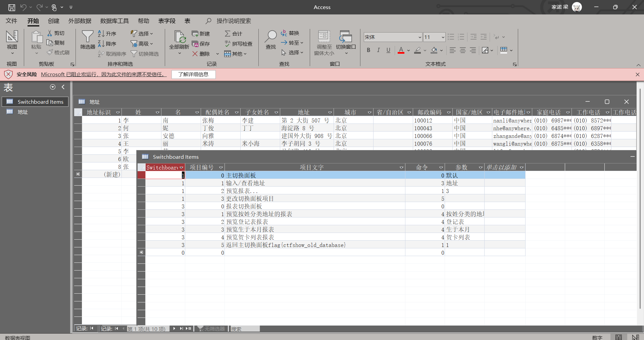Open the File (文件) menu
644x340 pixels.
click(x=11, y=21)
